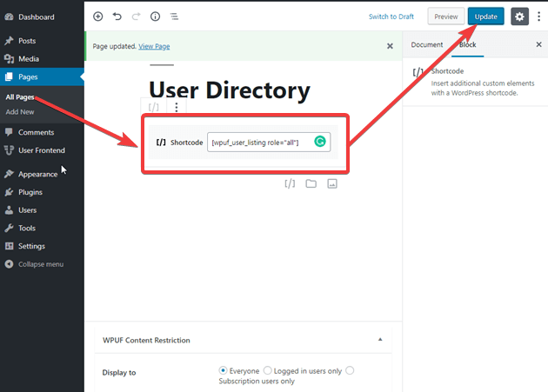Dismiss the Page updated notice
548x392 pixels.
390,46
